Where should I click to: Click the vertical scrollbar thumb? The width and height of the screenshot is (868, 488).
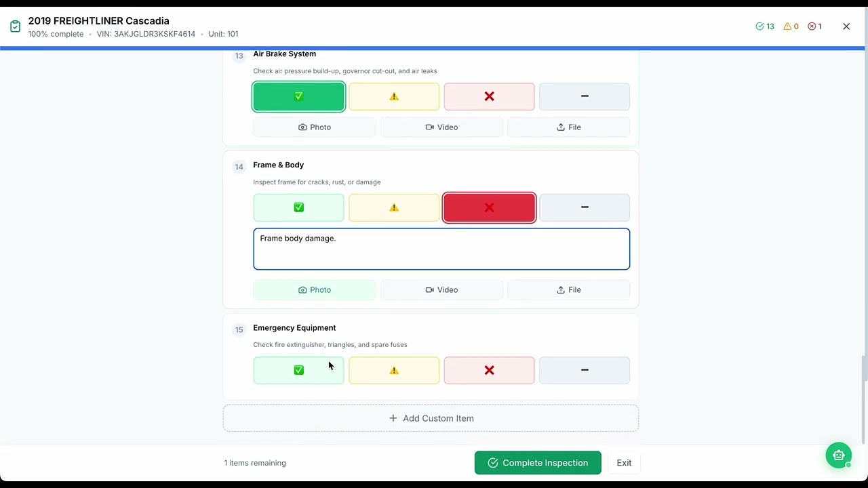point(863,400)
